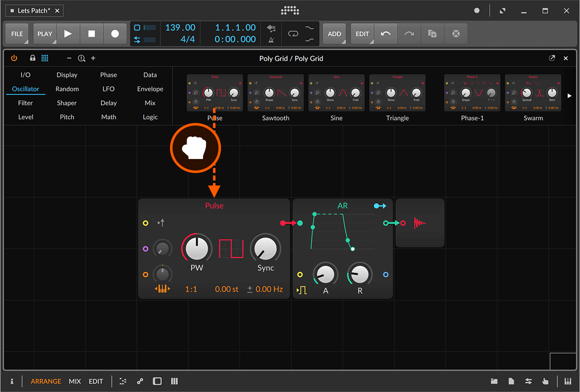Enable the transport loop toggle

293,34
